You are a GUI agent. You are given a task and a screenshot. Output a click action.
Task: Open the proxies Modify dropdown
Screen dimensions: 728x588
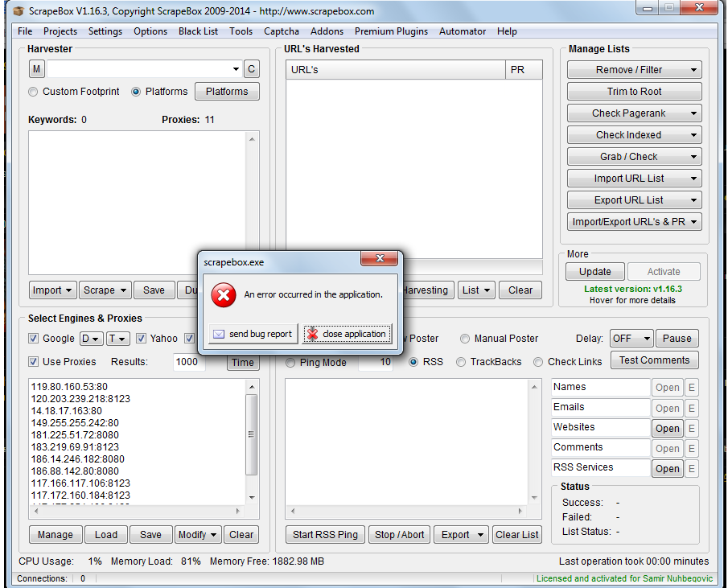(197, 535)
